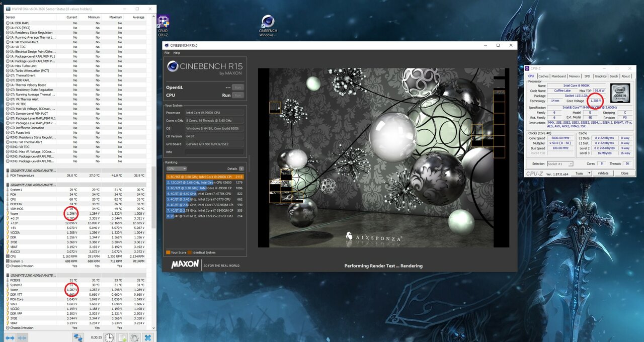Select the Intel Core i7-3770 ranking entry
644x342 pixels.
point(205,199)
